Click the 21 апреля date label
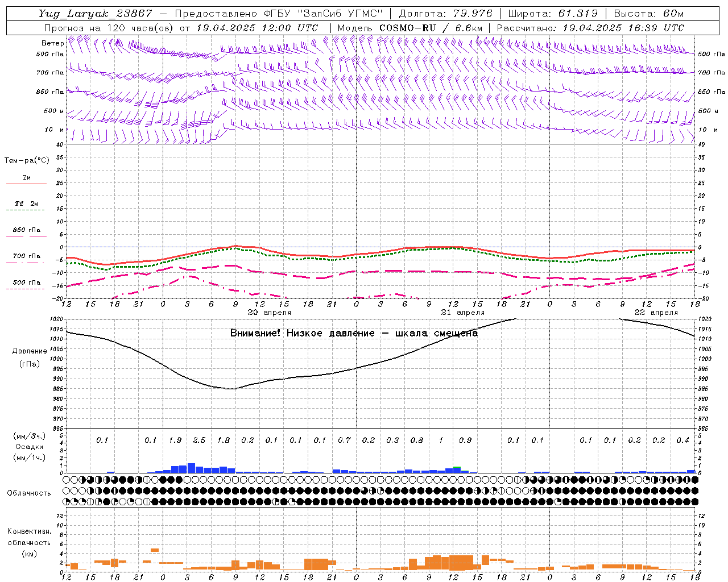This screenshot has width=728, height=582. tap(463, 313)
